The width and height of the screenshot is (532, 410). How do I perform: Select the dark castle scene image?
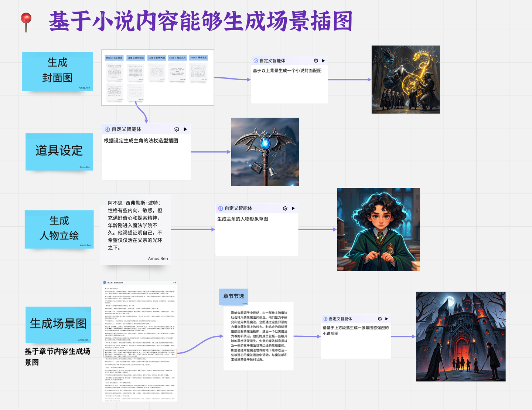[x=461, y=336]
